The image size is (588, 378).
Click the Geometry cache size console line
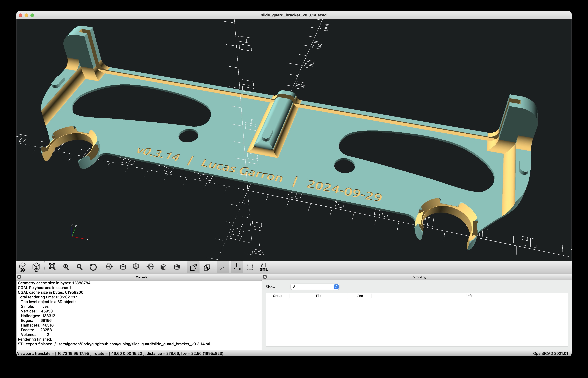54,283
